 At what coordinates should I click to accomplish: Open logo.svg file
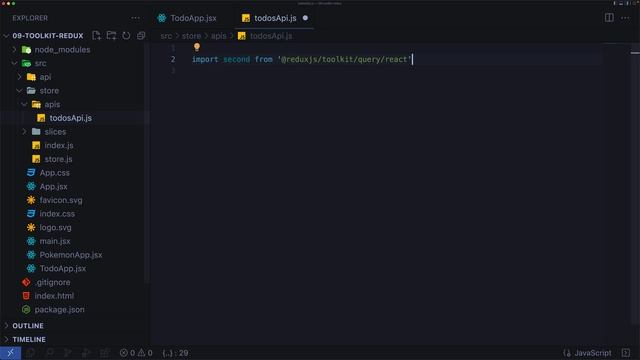55,227
